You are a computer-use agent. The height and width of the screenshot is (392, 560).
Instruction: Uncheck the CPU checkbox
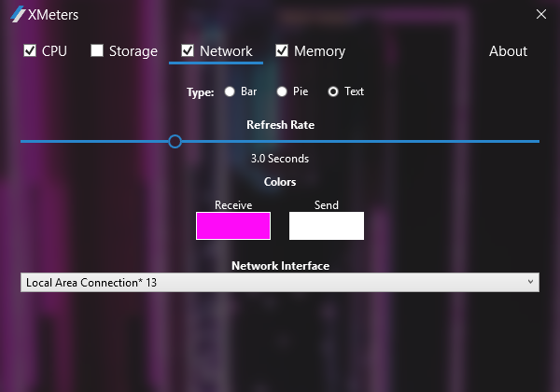[x=30, y=50]
